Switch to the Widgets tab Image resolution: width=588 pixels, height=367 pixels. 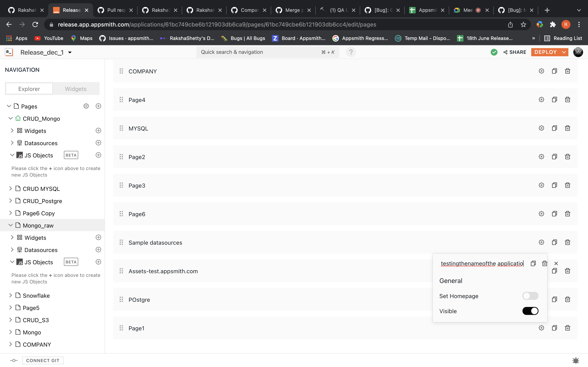click(76, 89)
